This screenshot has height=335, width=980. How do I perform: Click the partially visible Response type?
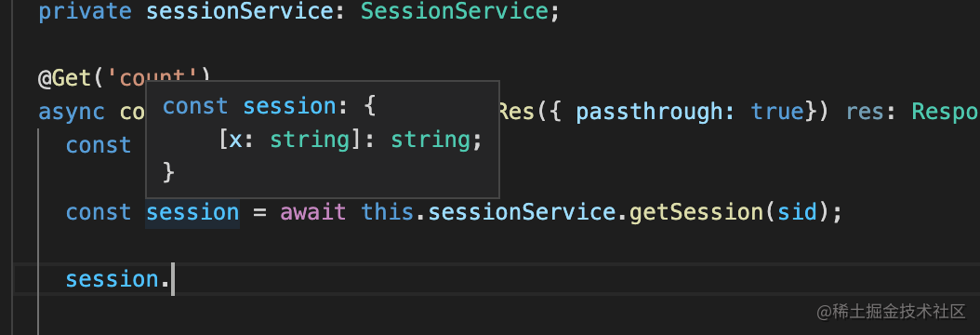pos(946,112)
